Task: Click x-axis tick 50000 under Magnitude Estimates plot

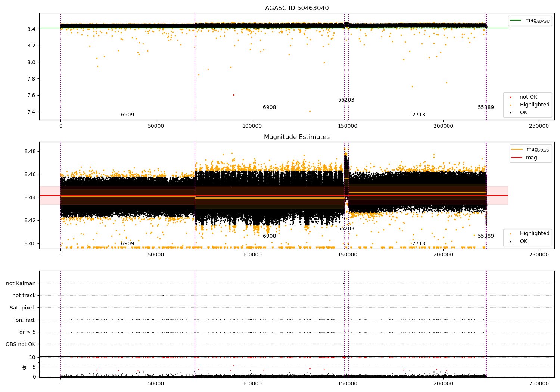Action: (x=156, y=255)
